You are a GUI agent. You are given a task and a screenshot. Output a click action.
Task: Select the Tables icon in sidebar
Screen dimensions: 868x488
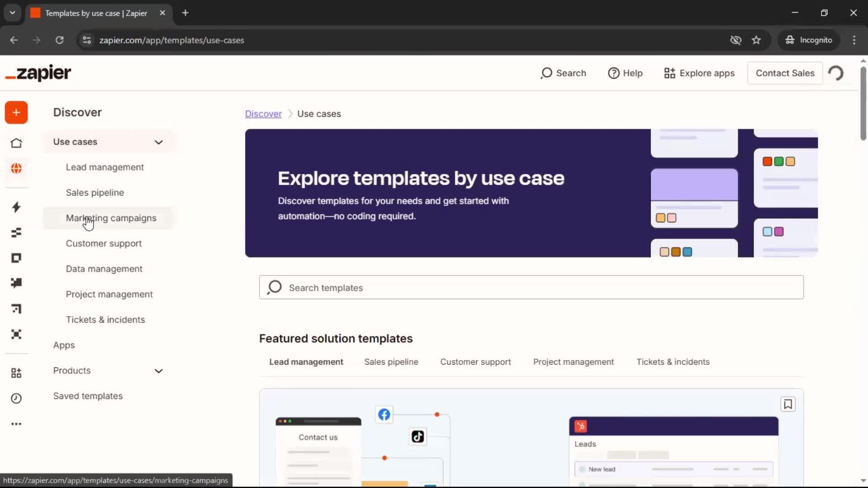(16, 232)
